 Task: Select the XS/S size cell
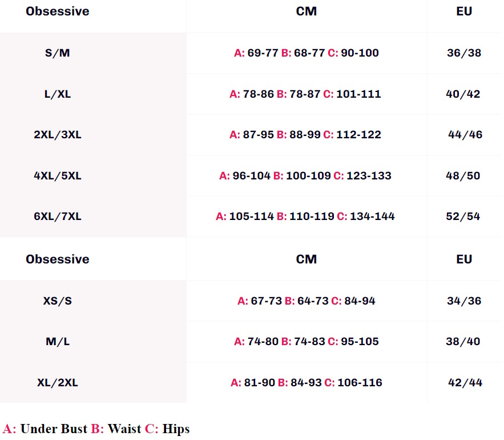tap(57, 301)
